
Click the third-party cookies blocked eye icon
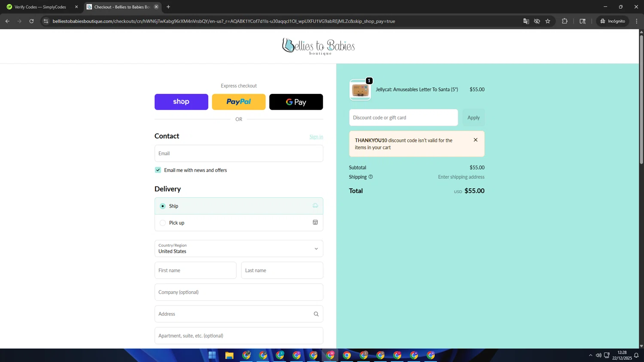(537, 21)
